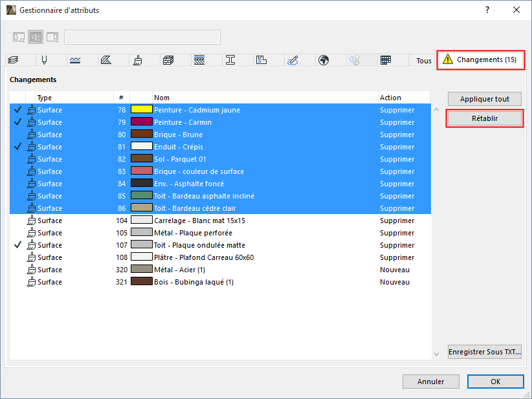
Task: Click the Appliquer tout button
Action: (485, 99)
